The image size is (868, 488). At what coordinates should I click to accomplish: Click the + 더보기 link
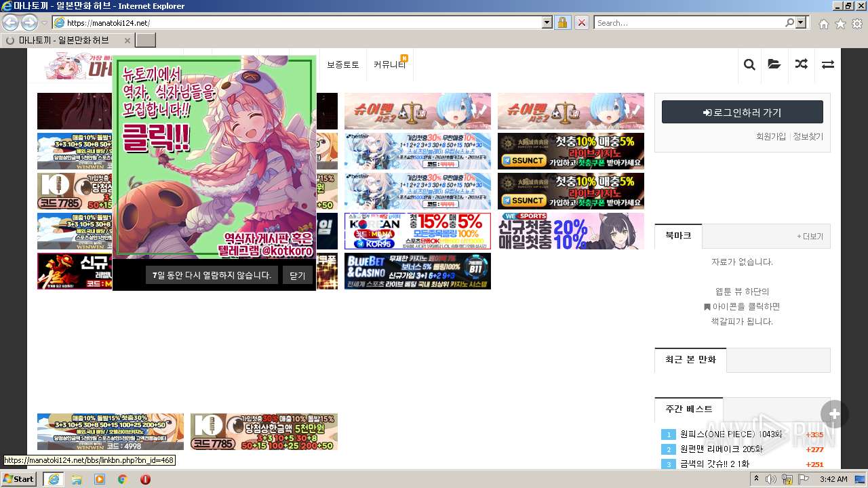[x=810, y=237]
